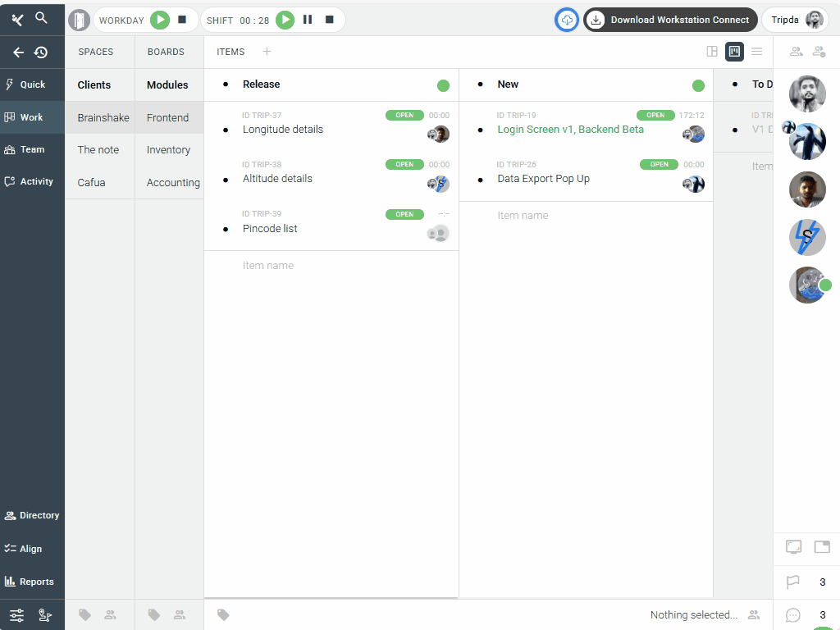Image resolution: width=840 pixels, height=630 pixels.
Task: Switch to list view icon
Action: point(756,52)
